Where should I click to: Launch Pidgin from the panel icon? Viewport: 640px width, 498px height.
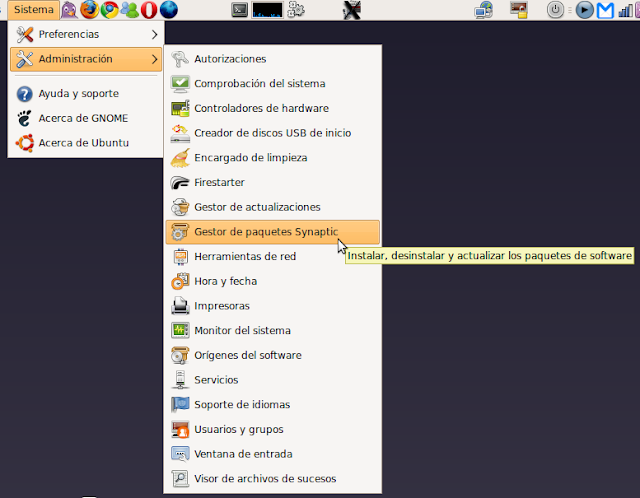pyautogui.click(x=69, y=10)
